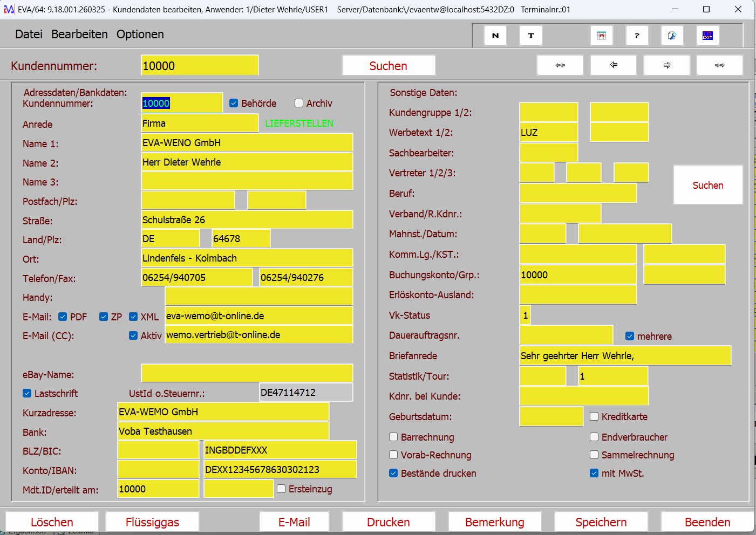Image resolution: width=756 pixels, height=535 pixels.
Task: Toggle the Sammelrechnung checkbox
Action: click(594, 455)
